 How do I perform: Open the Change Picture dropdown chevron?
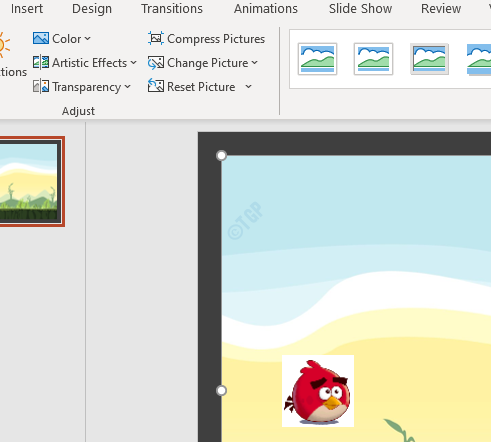[x=255, y=63]
